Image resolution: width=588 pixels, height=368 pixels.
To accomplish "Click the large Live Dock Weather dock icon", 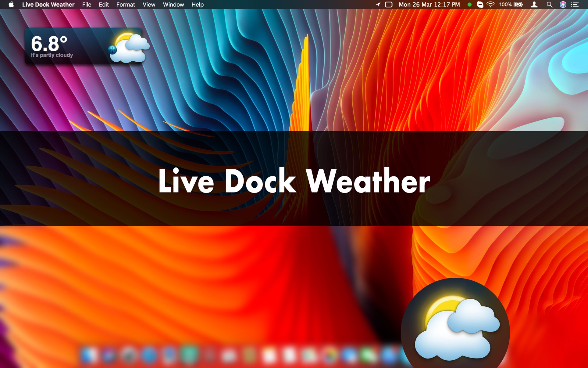I will pos(455,323).
